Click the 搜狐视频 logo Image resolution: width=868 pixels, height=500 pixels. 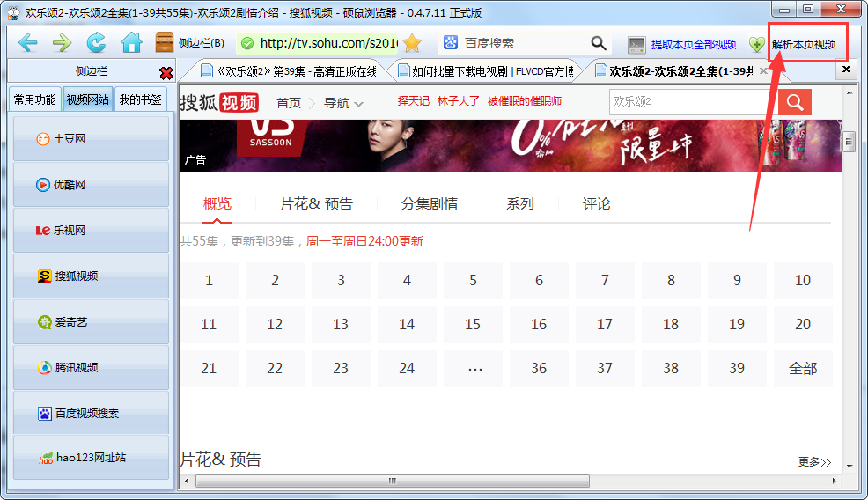point(218,102)
